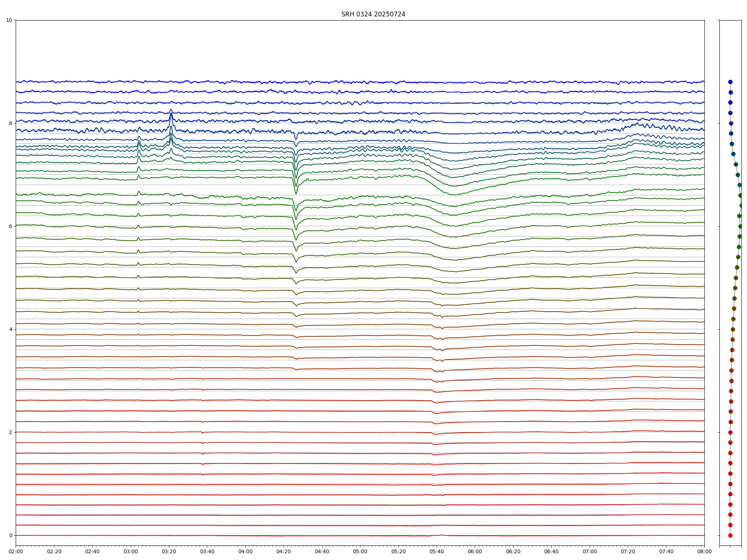Click y-axis tick label 10
Image resolution: width=747 pixels, height=560 pixels.
(9, 20)
